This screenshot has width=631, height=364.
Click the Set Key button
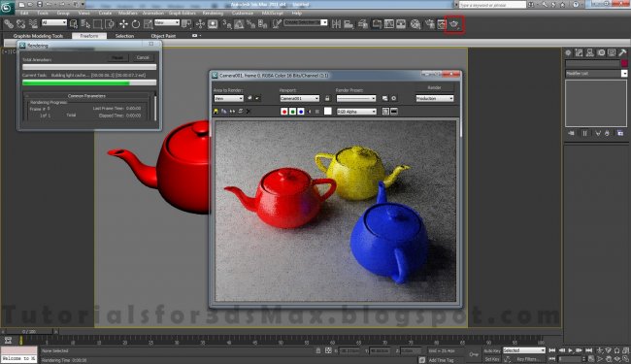[492, 359]
